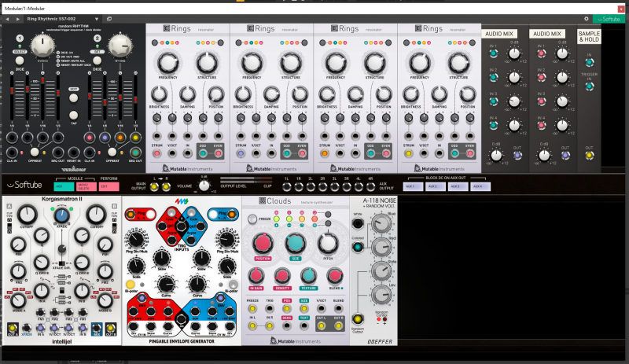This screenshot has width=629, height=364.
Task: Click the STRUM jack on first Rings module
Action: click(156, 153)
